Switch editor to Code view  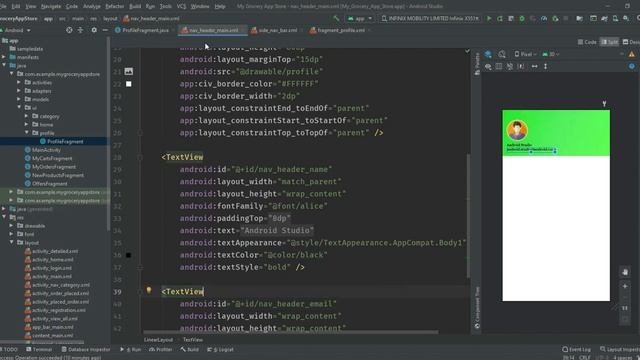coord(587,42)
